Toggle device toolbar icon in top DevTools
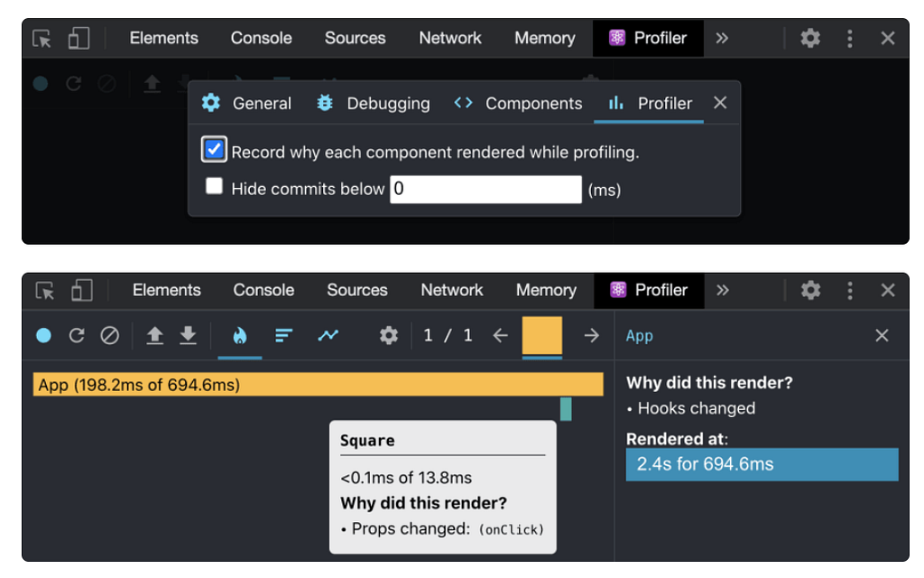The image size is (924, 578). (x=79, y=38)
